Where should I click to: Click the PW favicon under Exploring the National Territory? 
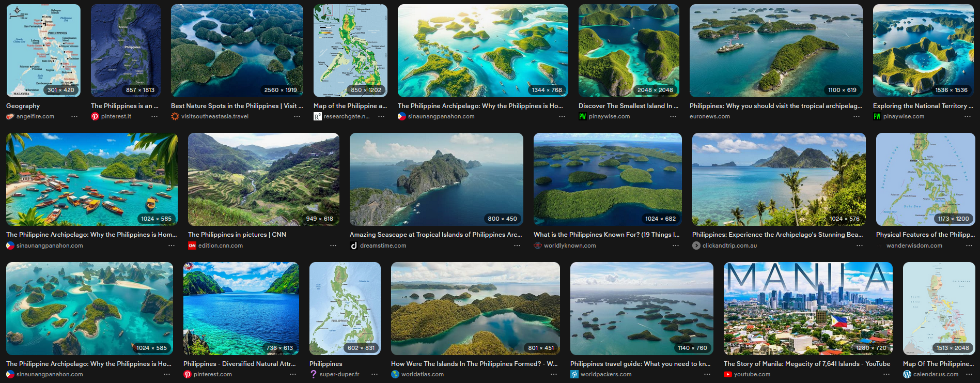point(877,117)
